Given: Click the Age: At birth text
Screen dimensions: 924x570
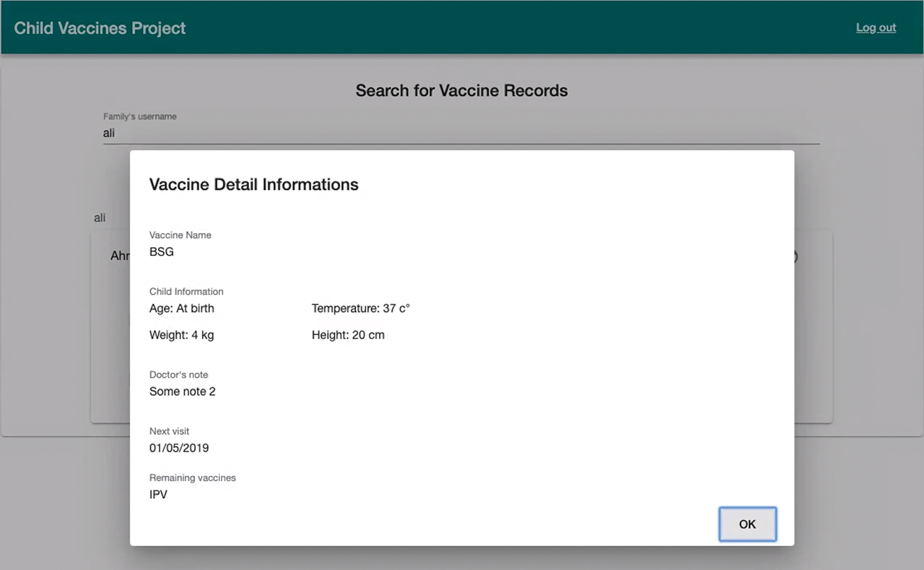Looking at the screenshot, I should coord(181,309).
